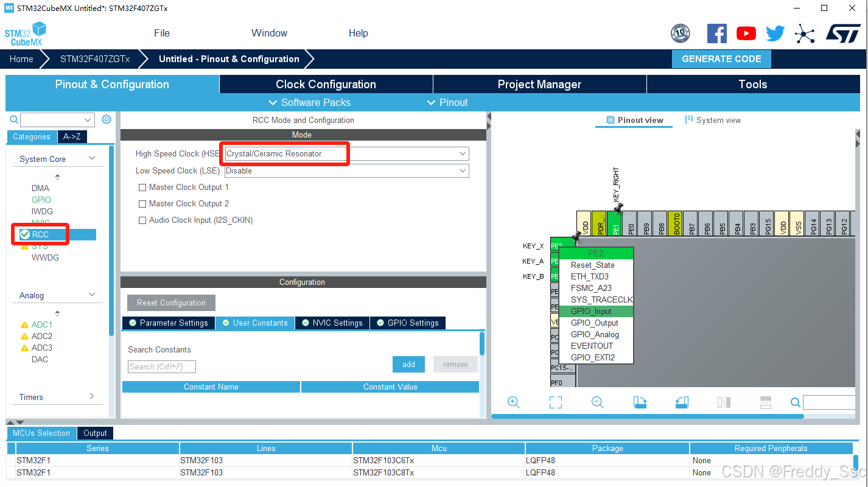868x487 pixels.
Task: Collapse the System Core section
Action: [92, 158]
